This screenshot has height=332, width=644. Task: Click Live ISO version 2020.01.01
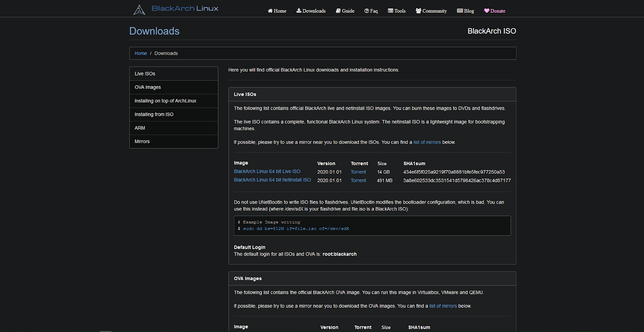(329, 172)
